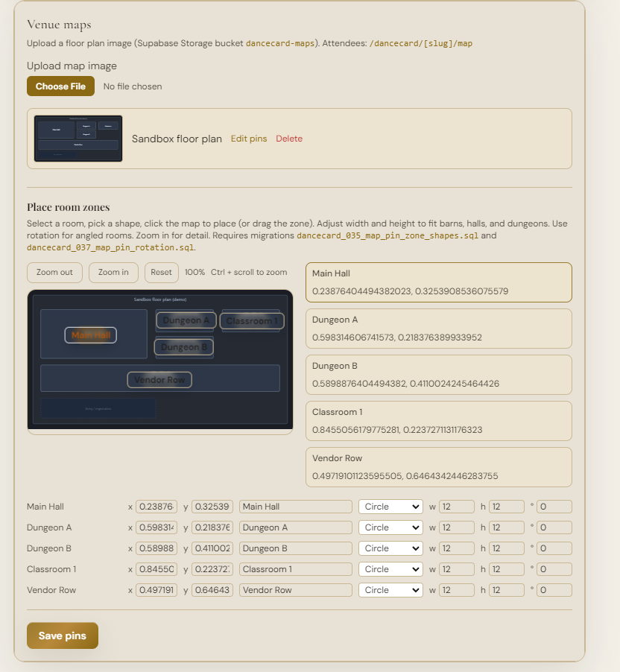The image size is (620, 672).
Task: Open the shape dropdown for Classroom 1
Action: [390, 569]
